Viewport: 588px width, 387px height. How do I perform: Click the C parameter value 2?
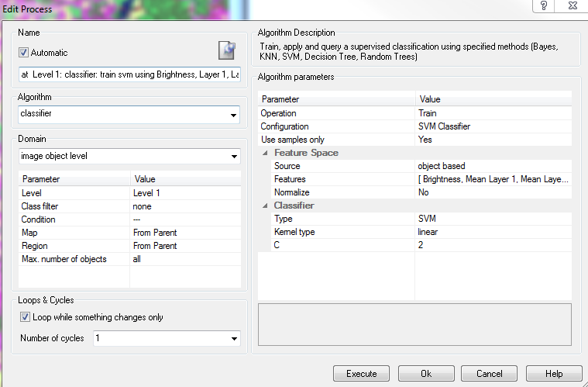coord(493,245)
